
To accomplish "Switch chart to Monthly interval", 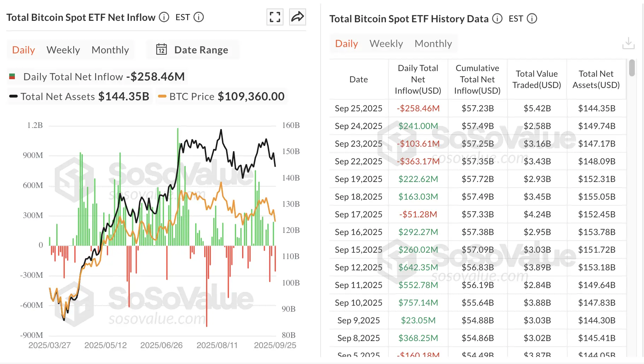I will (x=110, y=50).
